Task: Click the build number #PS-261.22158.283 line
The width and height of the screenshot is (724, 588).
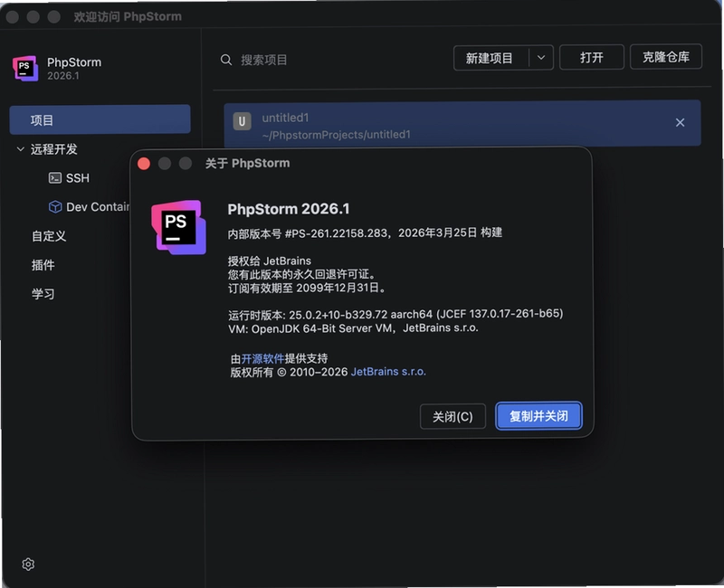Action: point(365,233)
